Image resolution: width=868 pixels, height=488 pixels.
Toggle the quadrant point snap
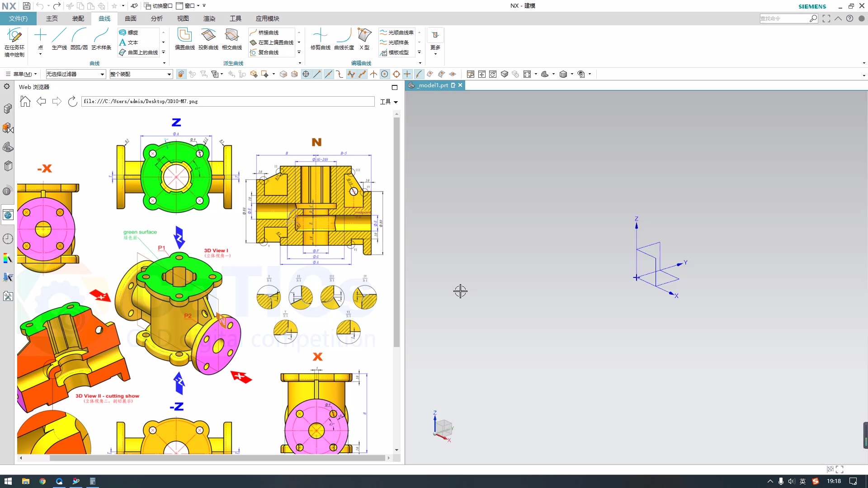396,74
